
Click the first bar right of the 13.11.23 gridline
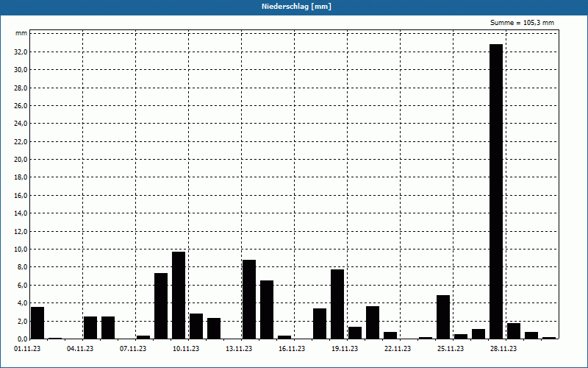click(249, 300)
